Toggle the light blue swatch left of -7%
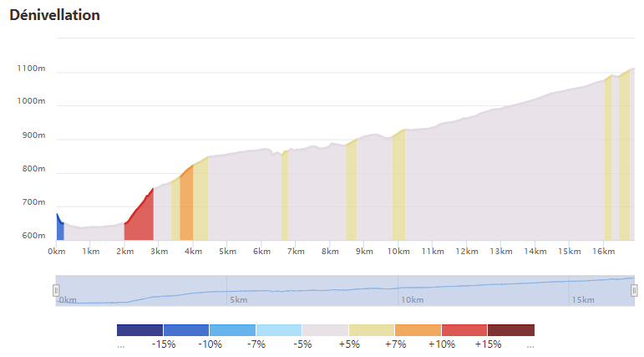 [x=232, y=330]
